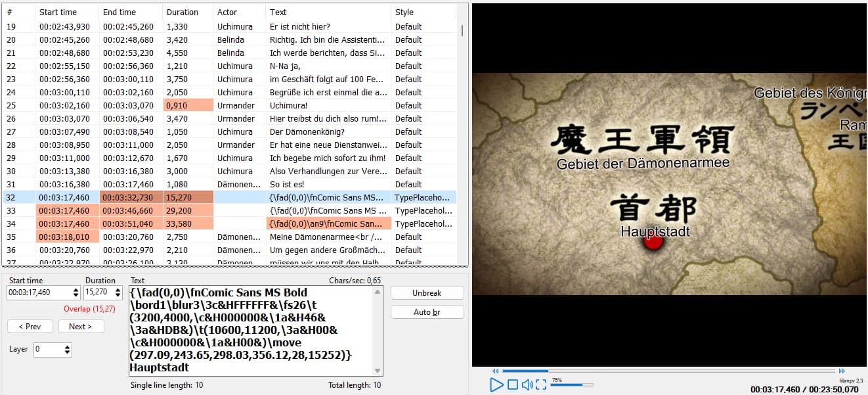Go to previous subtitle with Prev
Viewport: 868px width, 395px height.
30,327
